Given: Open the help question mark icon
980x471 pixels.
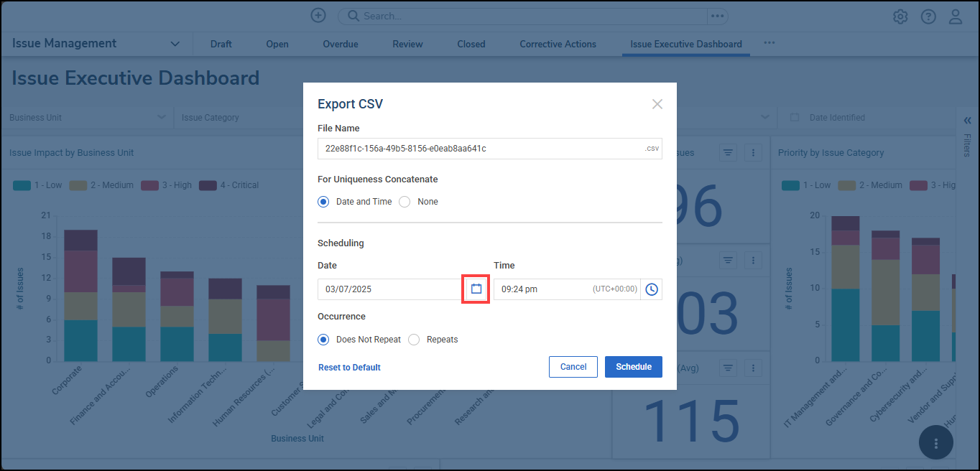Looking at the screenshot, I should pos(928,17).
